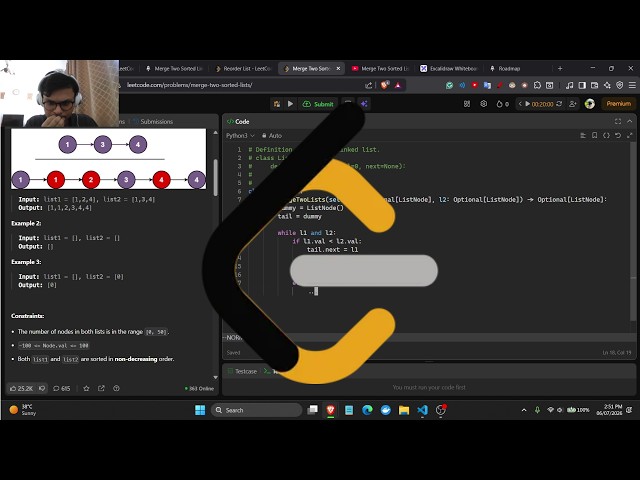Open the layout grid icon in header
This screenshot has width=640, height=480.
point(467,104)
